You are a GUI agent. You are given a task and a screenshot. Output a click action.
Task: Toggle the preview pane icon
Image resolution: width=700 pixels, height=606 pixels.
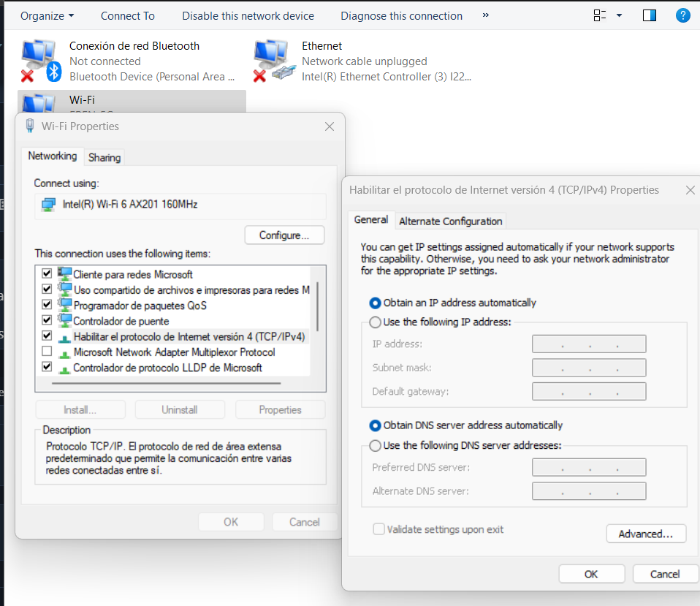coord(649,15)
